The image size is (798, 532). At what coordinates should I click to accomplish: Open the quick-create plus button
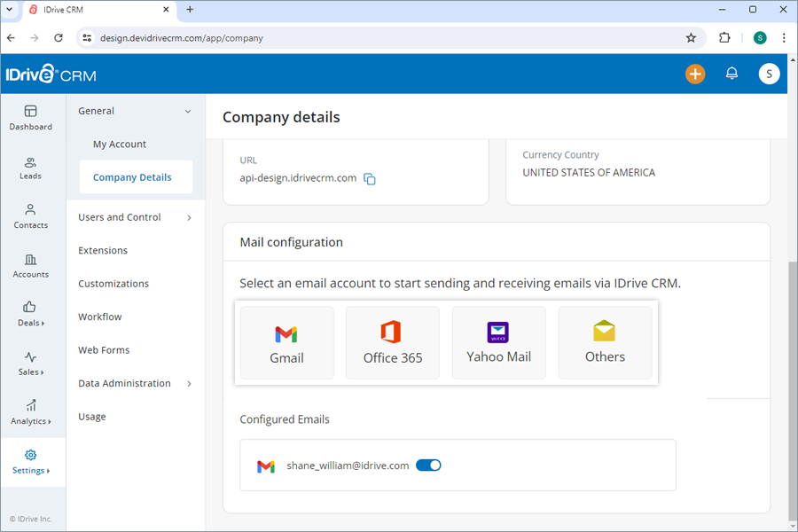pyautogui.click(x=695, y=74)
